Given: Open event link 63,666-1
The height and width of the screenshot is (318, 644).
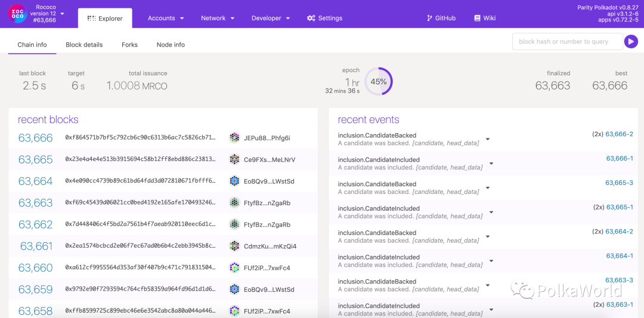Looking at the screenshot, I should [620, 158].
